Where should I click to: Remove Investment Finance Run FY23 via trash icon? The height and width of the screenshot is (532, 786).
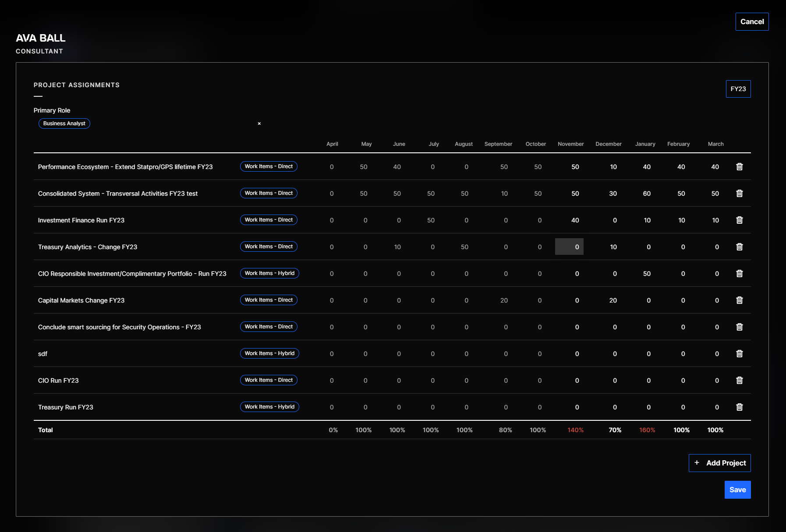739,220
